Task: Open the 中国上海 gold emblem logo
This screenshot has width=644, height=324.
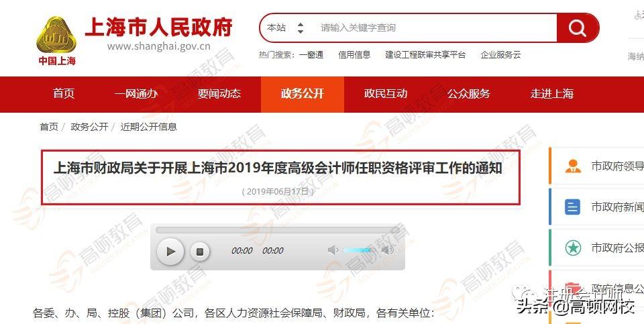Action: pyautogui.click(x=56, y=41)
